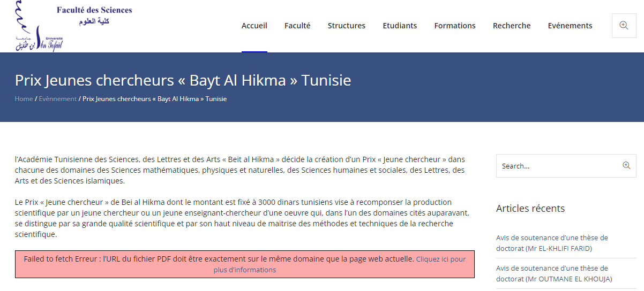Submit sidebar search via magnifier icon
Screen dimensions: 644x291
626,166
